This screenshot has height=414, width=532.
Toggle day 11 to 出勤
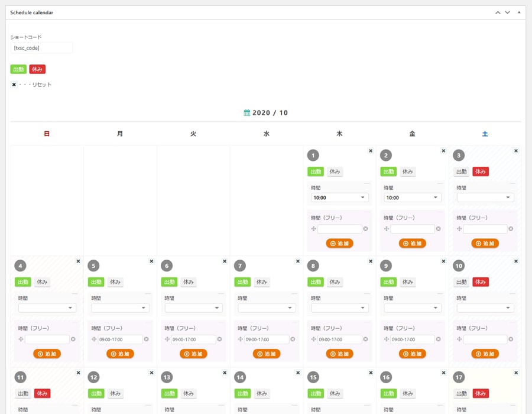coord(23,394)
